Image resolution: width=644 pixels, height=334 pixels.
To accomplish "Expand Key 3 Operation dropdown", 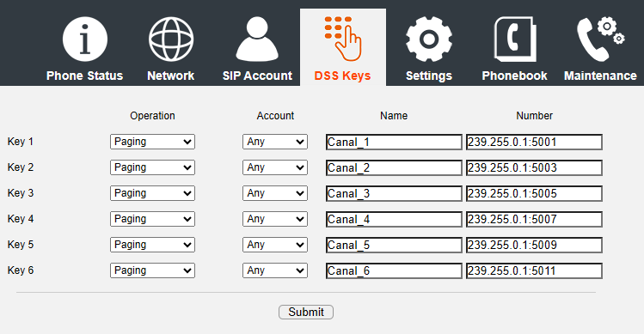I will 152,193.
